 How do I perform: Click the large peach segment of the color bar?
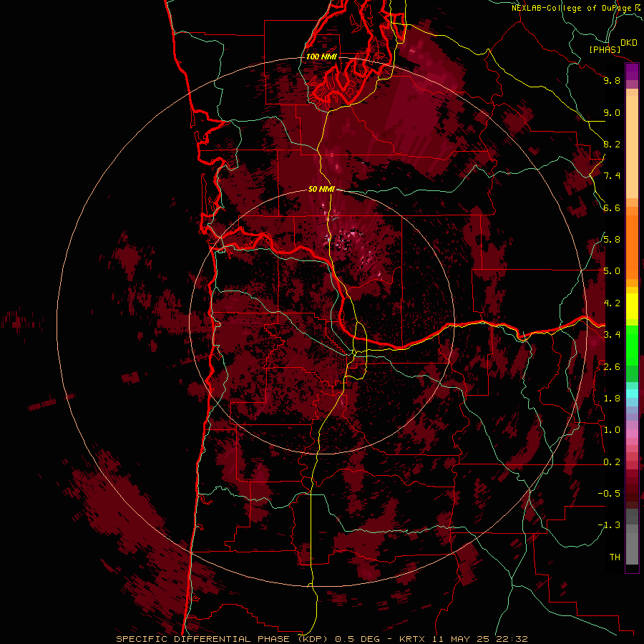(x=632, y=147)
